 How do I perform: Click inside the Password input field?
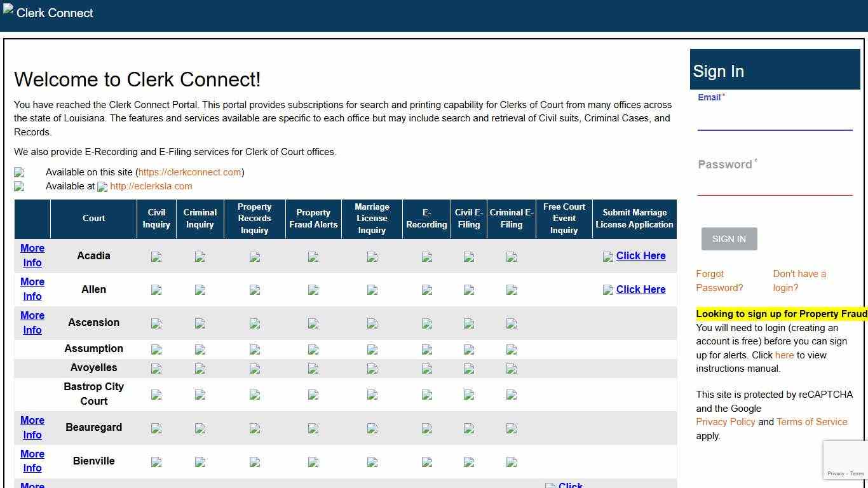[x=775, y=184]
